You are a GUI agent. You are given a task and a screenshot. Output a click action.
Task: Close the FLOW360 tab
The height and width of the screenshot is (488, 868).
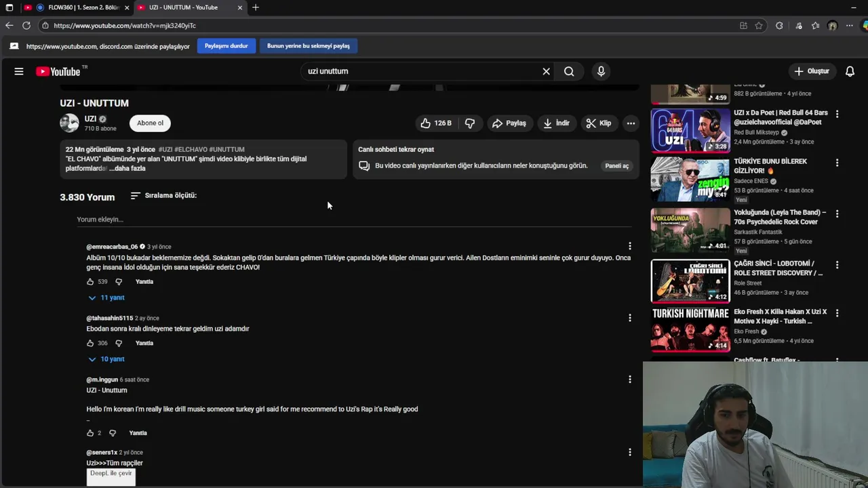[x=127, y=7]
